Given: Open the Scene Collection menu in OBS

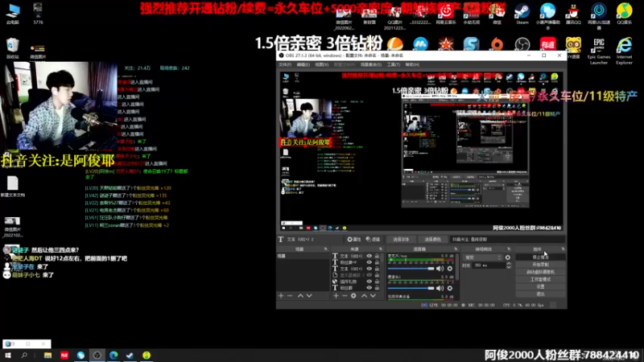Looking at the screenshot, I should 371,65.
